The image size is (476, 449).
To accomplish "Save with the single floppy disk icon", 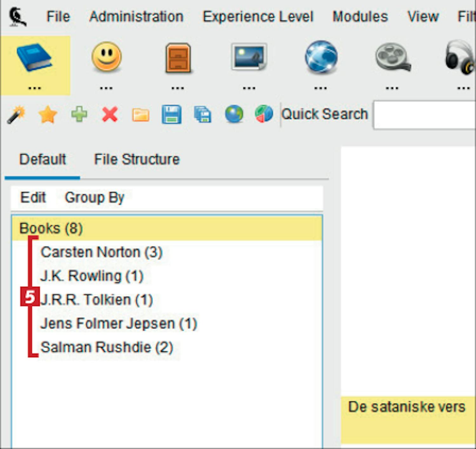I will click(x=171, y=114).
